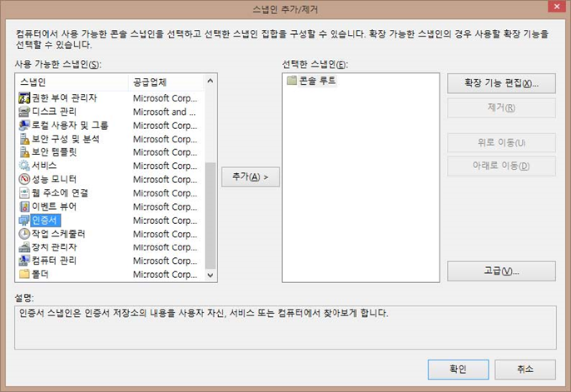
Task: Pick the 성능 모니터 icon
Action: pos(24,179)
